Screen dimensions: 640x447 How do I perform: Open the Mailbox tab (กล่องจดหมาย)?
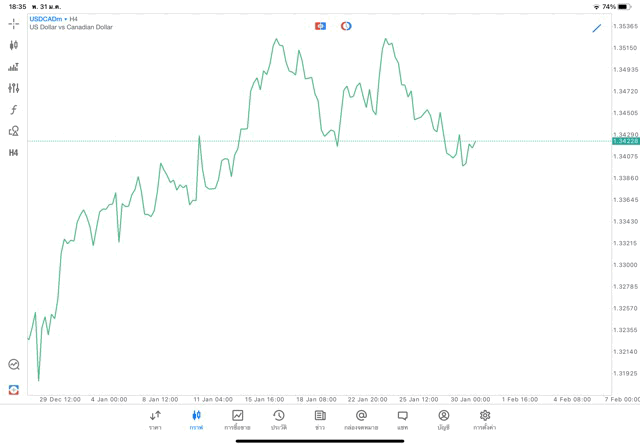pos(361,420)
